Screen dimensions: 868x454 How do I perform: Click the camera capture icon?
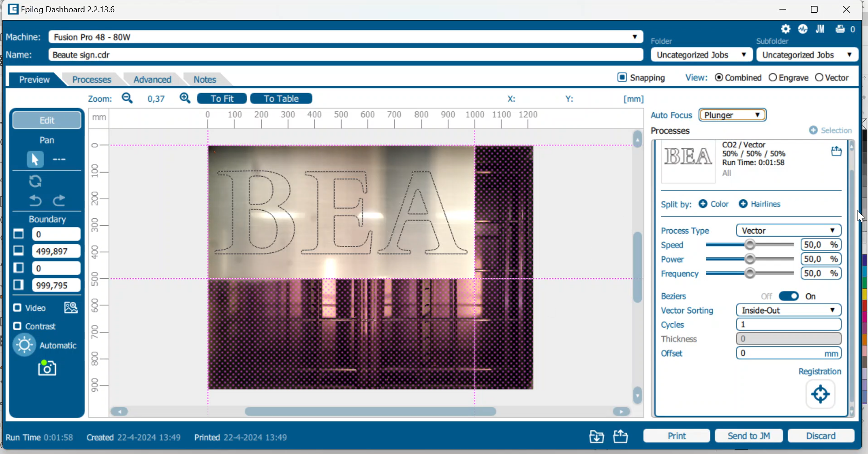(47, 368)
